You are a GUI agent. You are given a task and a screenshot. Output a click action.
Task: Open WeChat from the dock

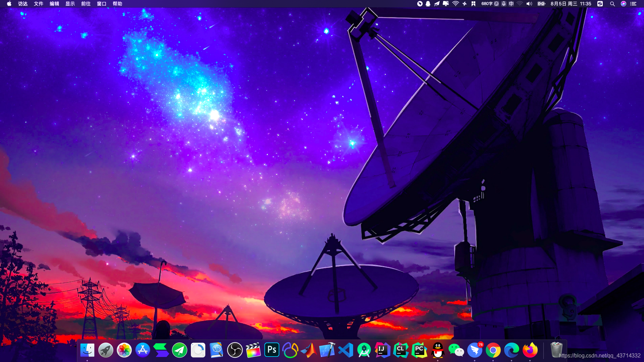coord(456,350)
